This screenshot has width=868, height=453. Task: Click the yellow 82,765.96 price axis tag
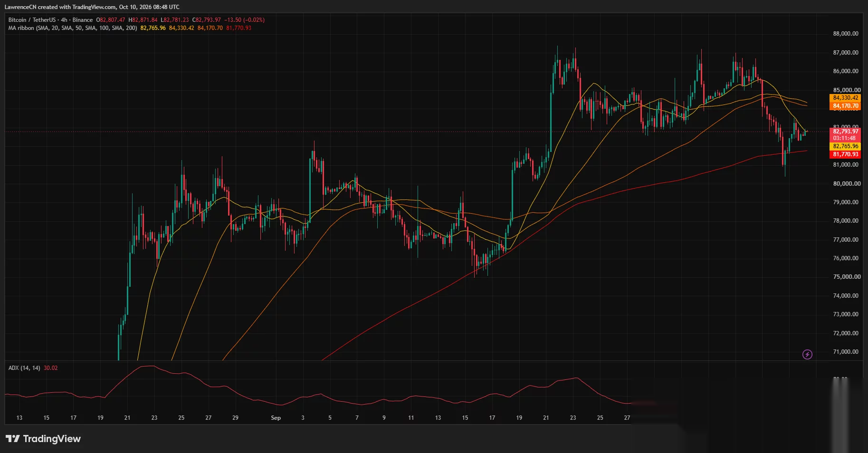[x=846, y=146]
